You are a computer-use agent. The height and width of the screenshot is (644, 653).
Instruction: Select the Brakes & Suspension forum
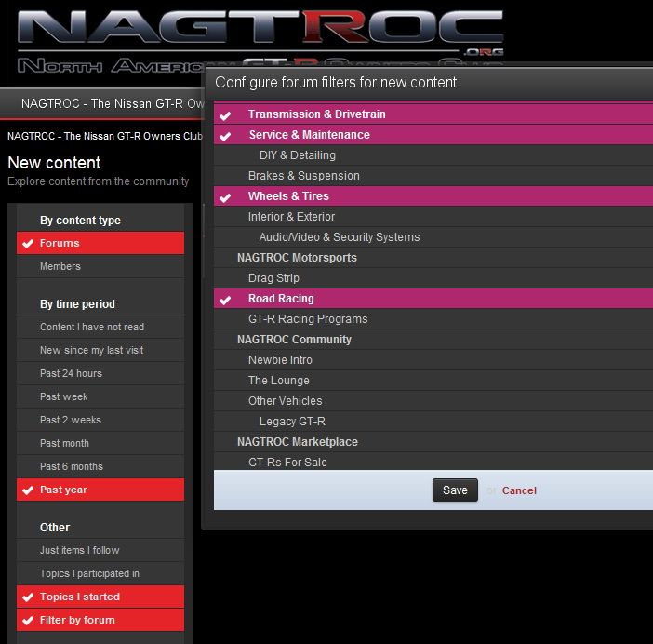click(433, 175)
